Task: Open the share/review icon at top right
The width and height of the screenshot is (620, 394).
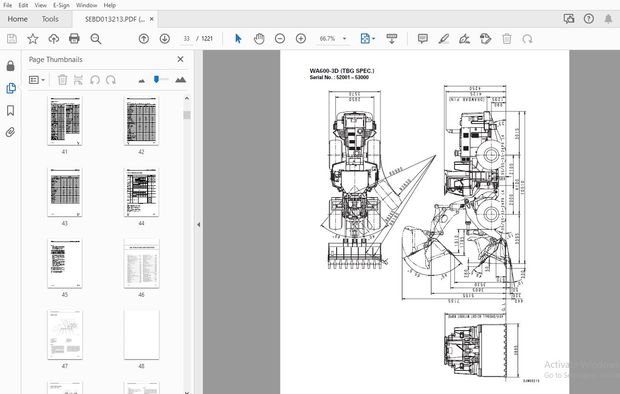Action: pos(569,19)
